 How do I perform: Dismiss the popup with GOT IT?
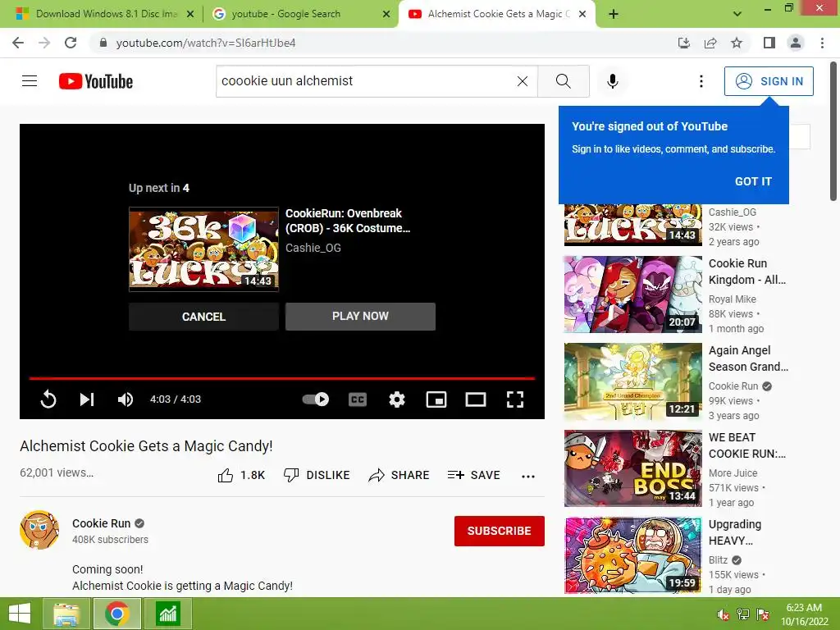point(753,181)
